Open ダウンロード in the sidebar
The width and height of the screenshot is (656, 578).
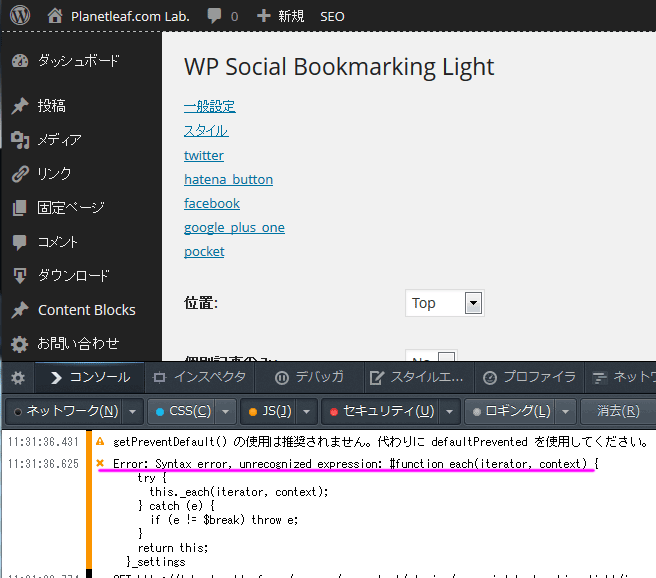[74, 276]
